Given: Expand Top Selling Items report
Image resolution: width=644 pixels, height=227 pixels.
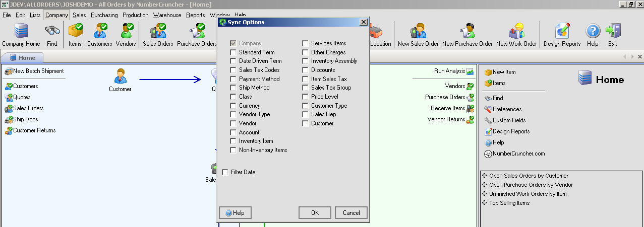Looking at the screenshot, I should pos(485,203).
